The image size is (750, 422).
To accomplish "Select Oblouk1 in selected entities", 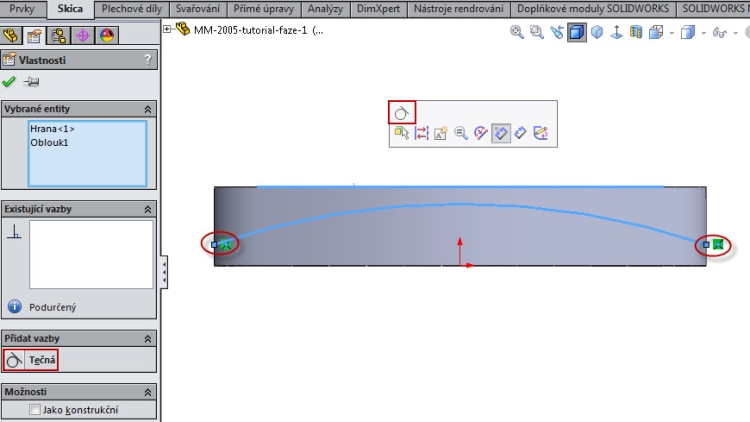I will [49, 143].
